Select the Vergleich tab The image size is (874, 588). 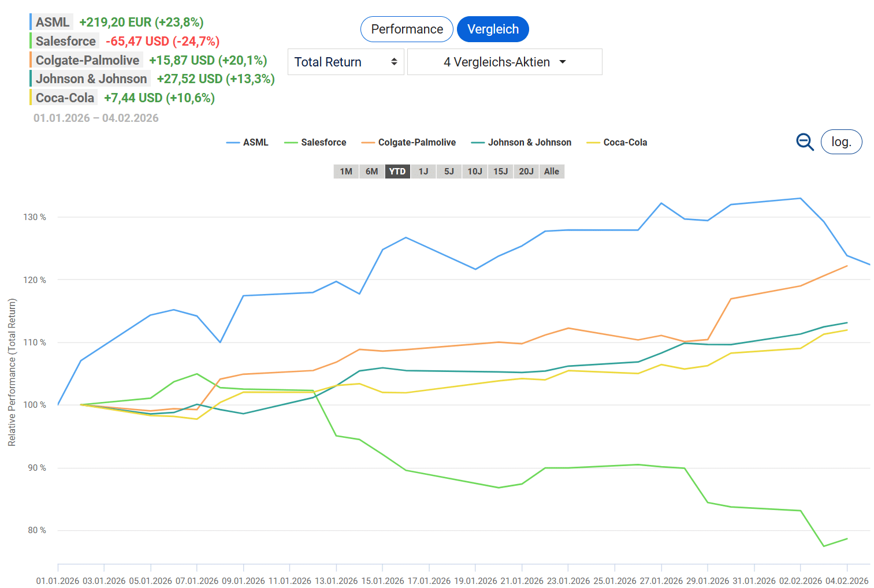493,29
